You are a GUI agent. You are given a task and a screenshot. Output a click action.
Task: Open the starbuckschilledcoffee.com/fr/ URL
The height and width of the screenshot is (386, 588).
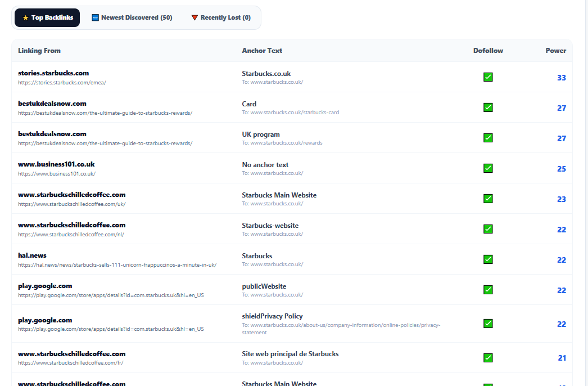tap(70, 363)
